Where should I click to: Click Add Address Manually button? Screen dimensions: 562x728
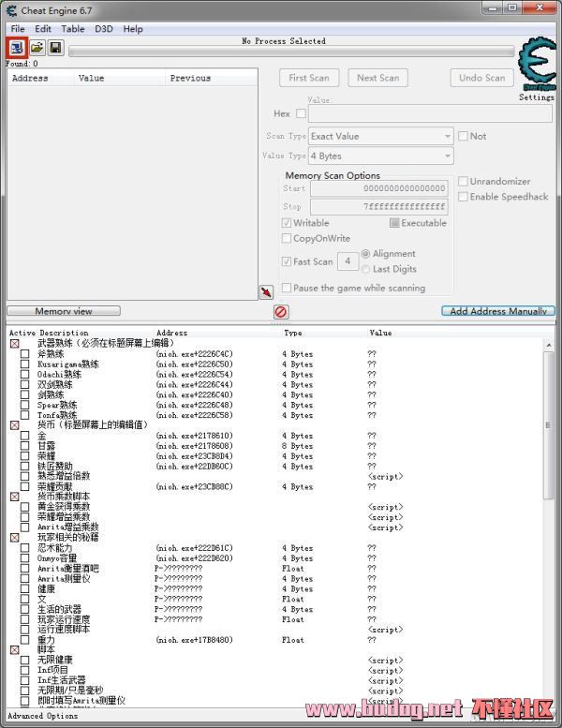tap(497, 311)
